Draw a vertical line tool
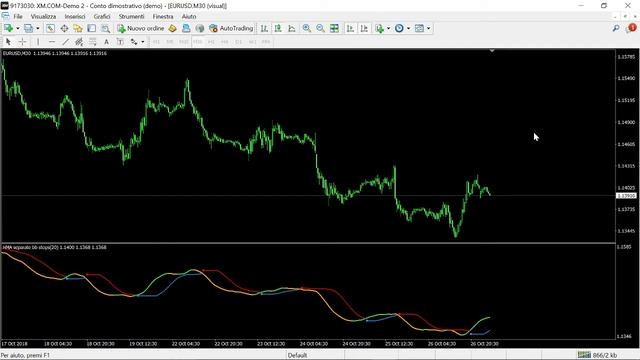 (38, 42)
